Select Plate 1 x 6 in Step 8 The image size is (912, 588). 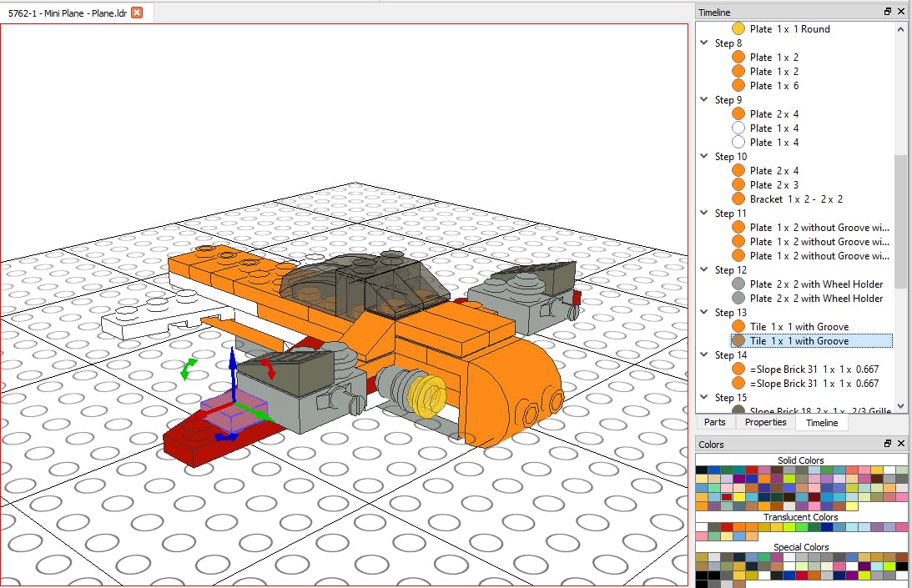tap(773, 86)
